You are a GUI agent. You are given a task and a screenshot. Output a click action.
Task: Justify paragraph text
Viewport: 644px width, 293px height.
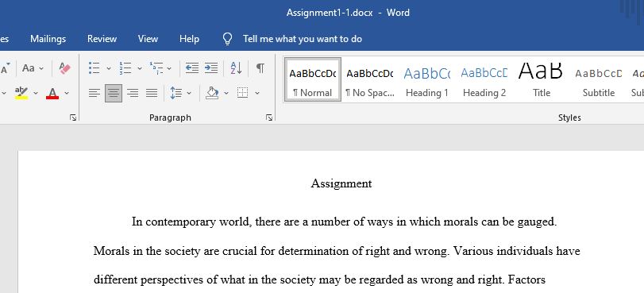click(152, 93)
